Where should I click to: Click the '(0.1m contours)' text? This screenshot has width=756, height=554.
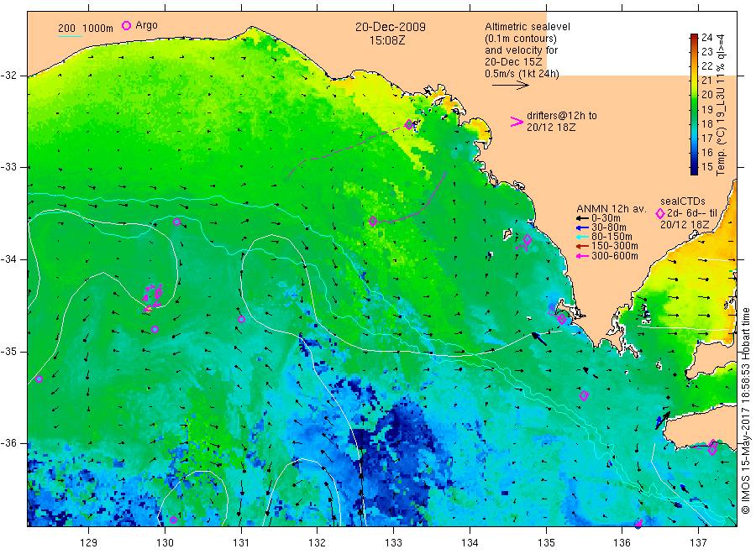(x=521, y=39)
